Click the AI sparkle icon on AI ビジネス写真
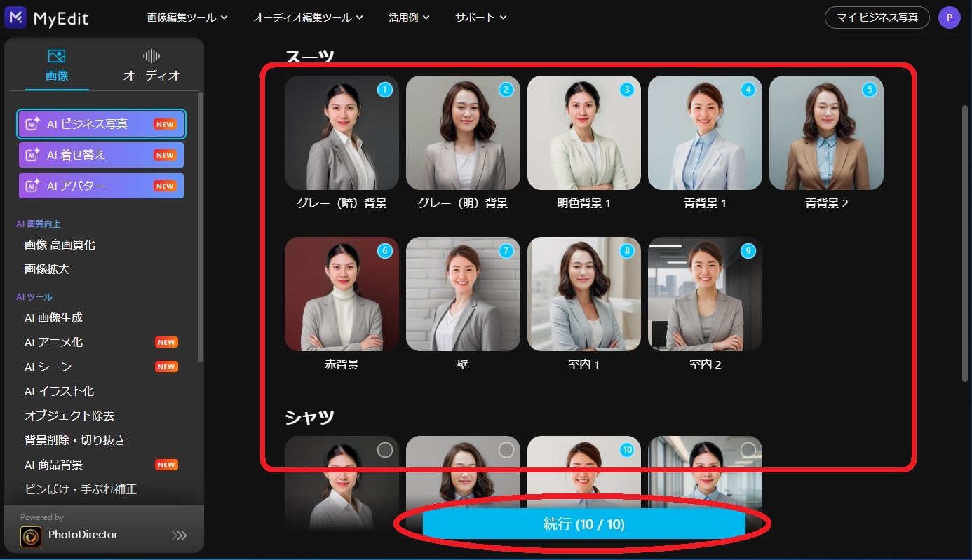The image size is (972, 560). point(33,124)
